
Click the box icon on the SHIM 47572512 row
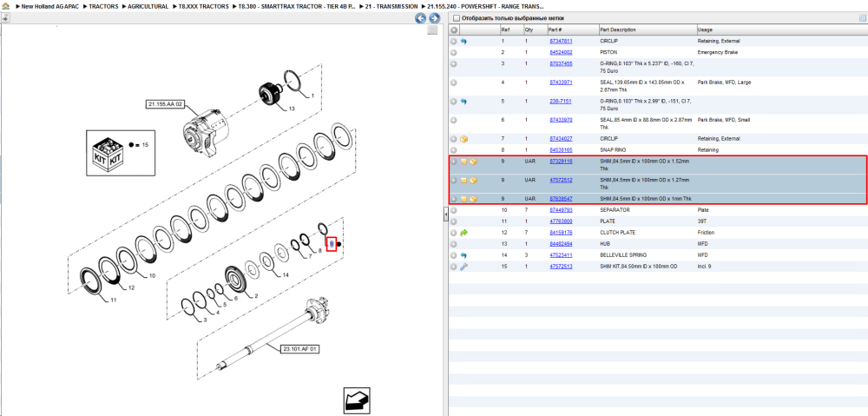pos(473,181)
